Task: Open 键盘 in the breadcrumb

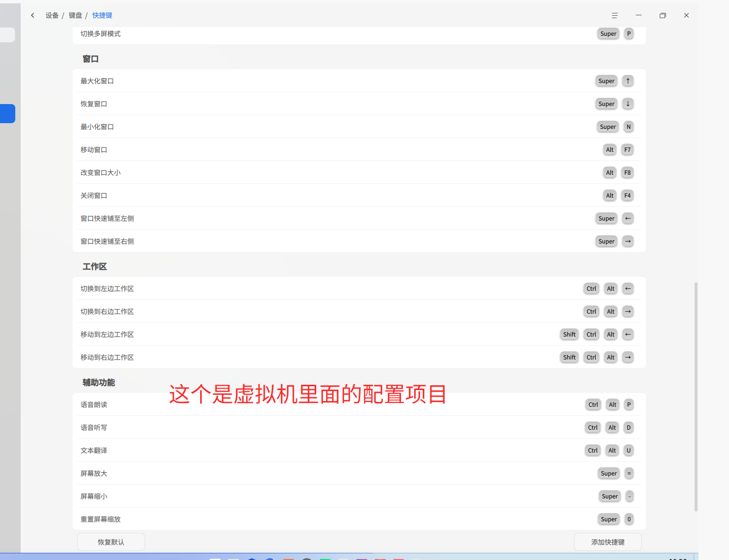Action: click(x=75, y=15)
